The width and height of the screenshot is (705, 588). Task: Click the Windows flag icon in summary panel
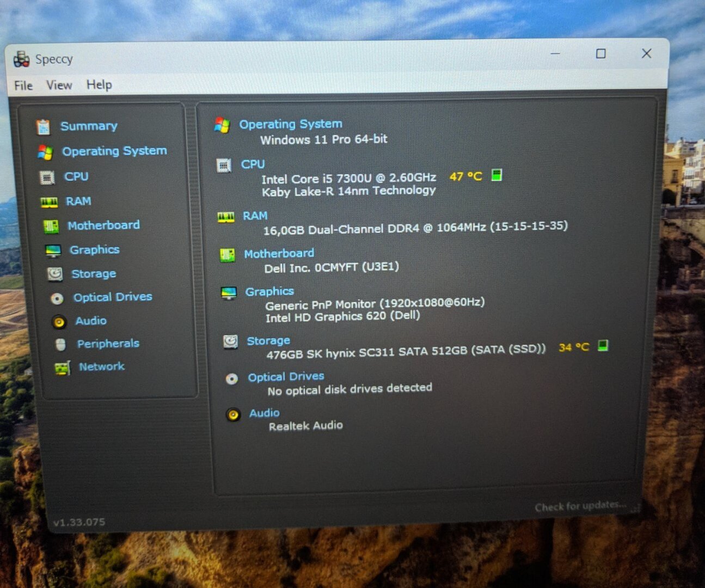[222, 125]
